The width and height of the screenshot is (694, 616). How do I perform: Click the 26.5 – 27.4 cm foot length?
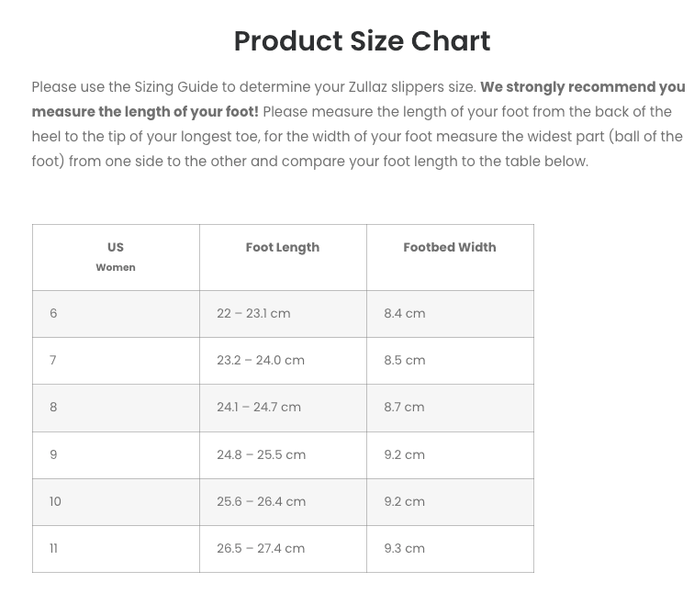[x=261, y=549]
